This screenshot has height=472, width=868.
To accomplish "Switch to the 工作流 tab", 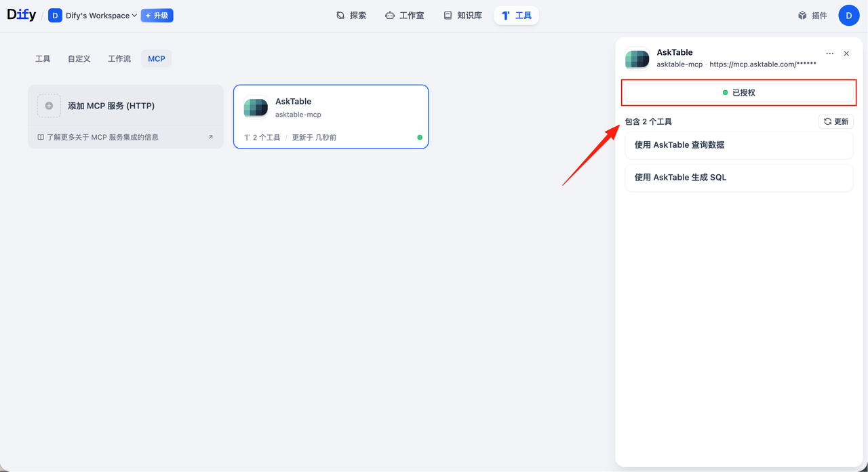I will click(119, 59).
